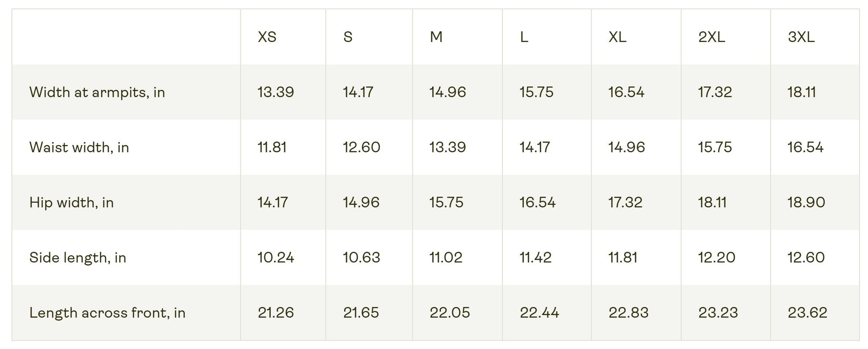
Task: Click the "Width at armpits, in" row label
Action: [97, 92]
